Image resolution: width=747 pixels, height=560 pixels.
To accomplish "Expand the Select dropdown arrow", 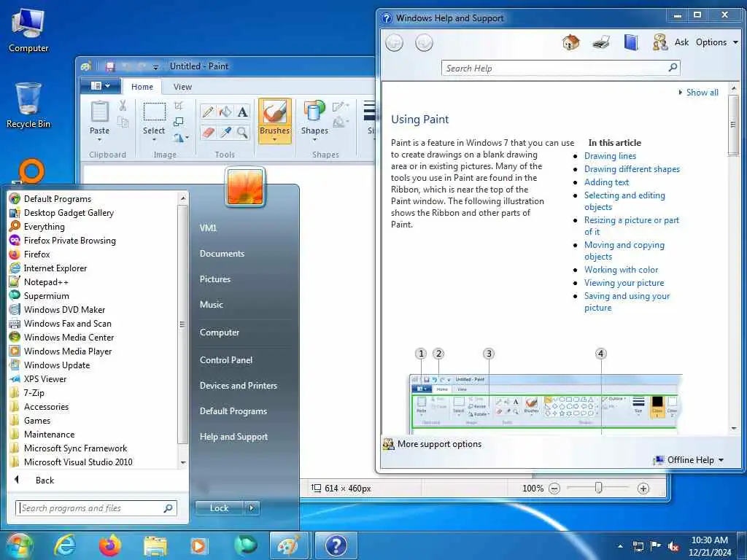I will click(x=154, y=140).
